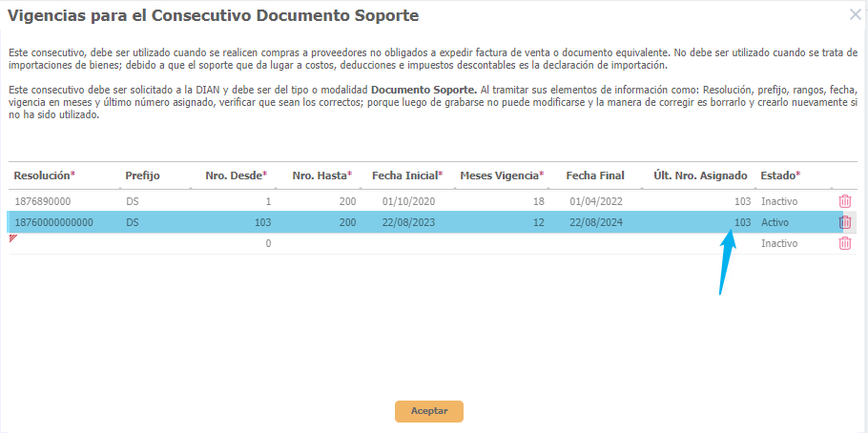Click the Fecha Final column header
Image resolution: width=868 pixels, height=433 pixels.
pyautogui.click(x=595, y=176)
